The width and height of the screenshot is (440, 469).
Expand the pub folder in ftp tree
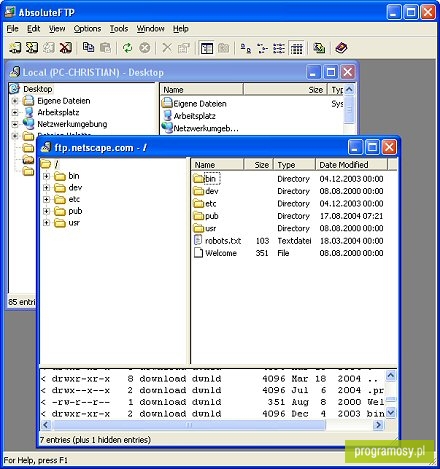46,211
